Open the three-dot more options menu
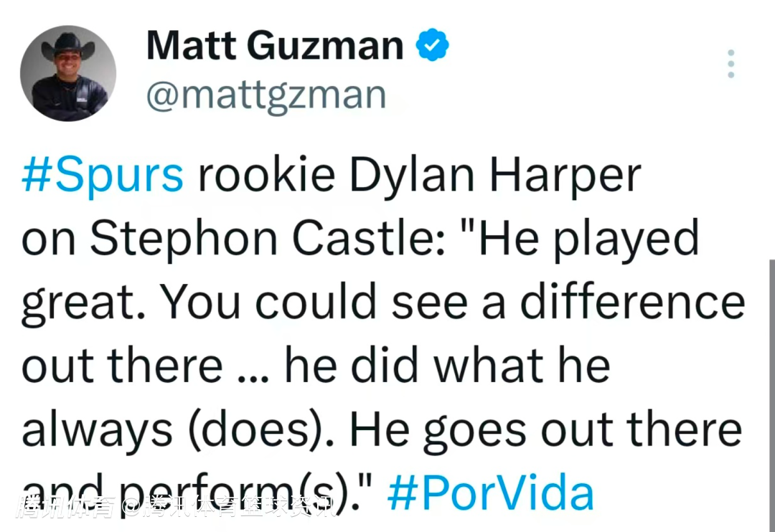Screen dimensions: 775x532 point(731,64)
